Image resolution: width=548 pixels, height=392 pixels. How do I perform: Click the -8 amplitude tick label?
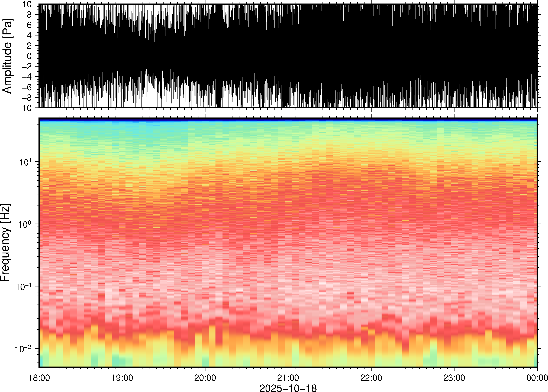[27, 98]
